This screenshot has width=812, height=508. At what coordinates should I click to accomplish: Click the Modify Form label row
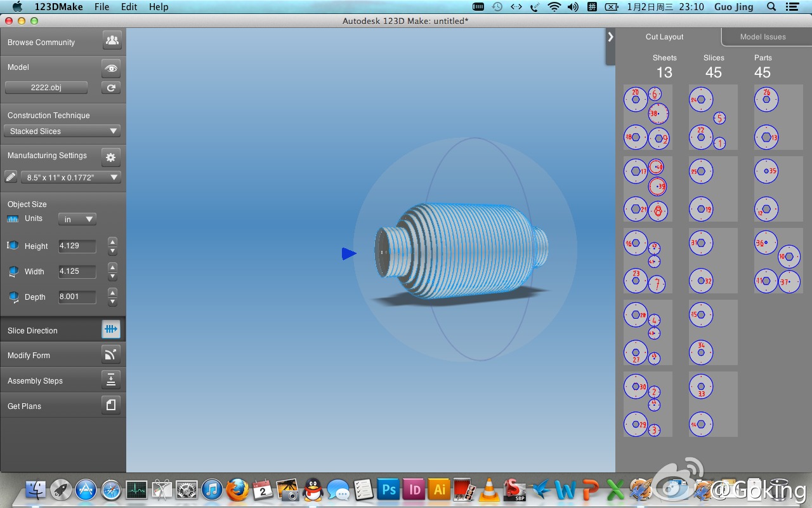[63, 355]
